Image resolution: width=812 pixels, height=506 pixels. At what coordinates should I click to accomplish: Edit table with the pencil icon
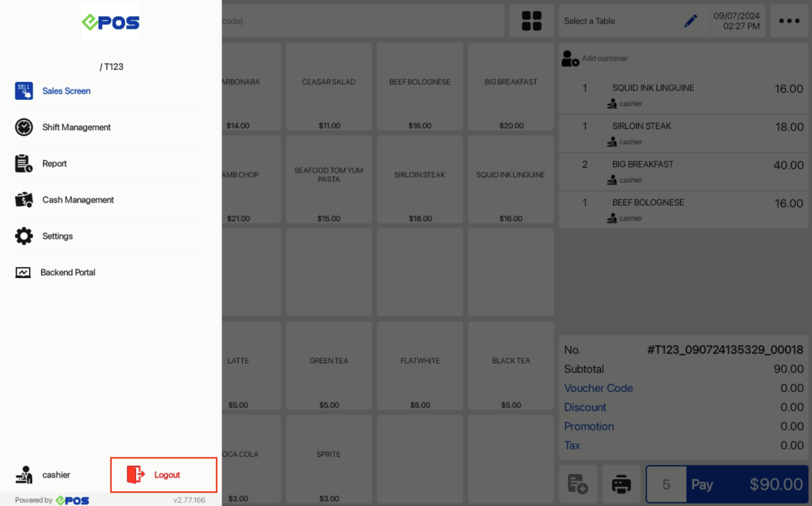pyautogui.click(x=690, y=21)
